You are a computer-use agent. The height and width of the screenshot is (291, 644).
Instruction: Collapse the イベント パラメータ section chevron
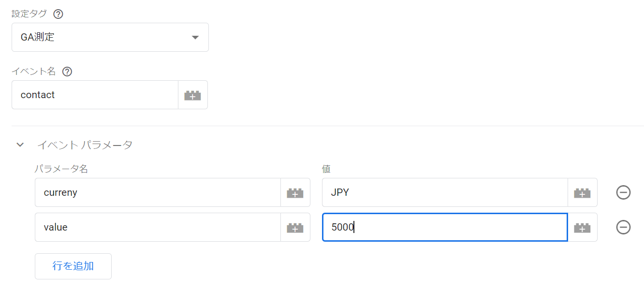[20, 145]
